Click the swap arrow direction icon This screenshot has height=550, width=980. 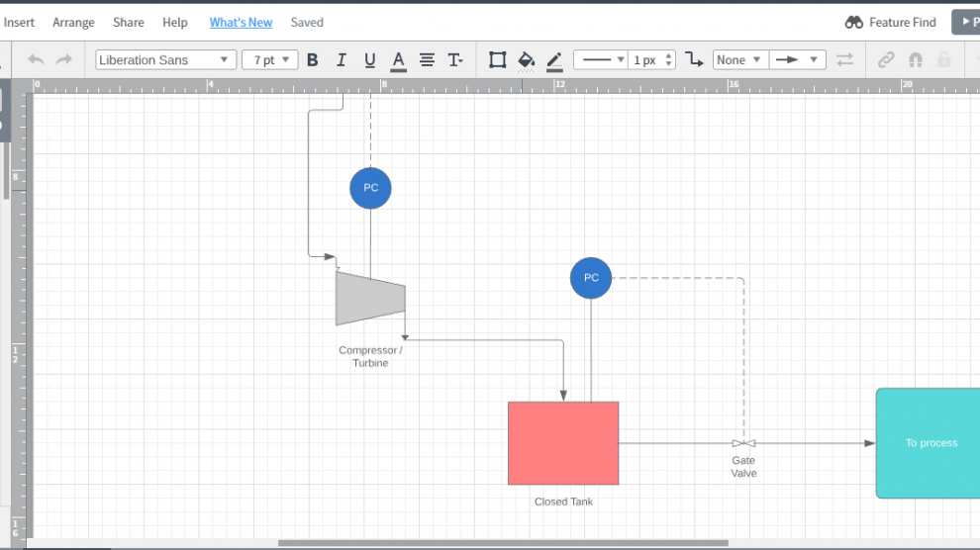845,60
